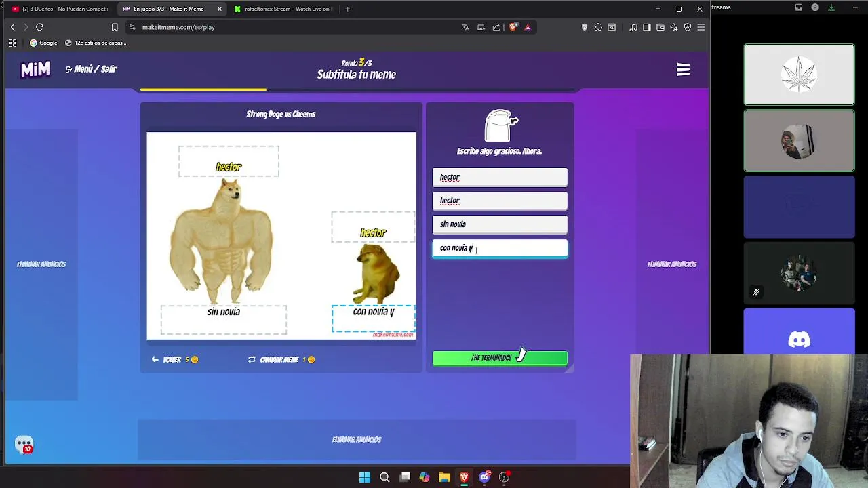Image resolution: width=868 pixels, height=488 pixels.
Task: Click the Brave Rewards triangle icon
Action: tap(528, 27)
